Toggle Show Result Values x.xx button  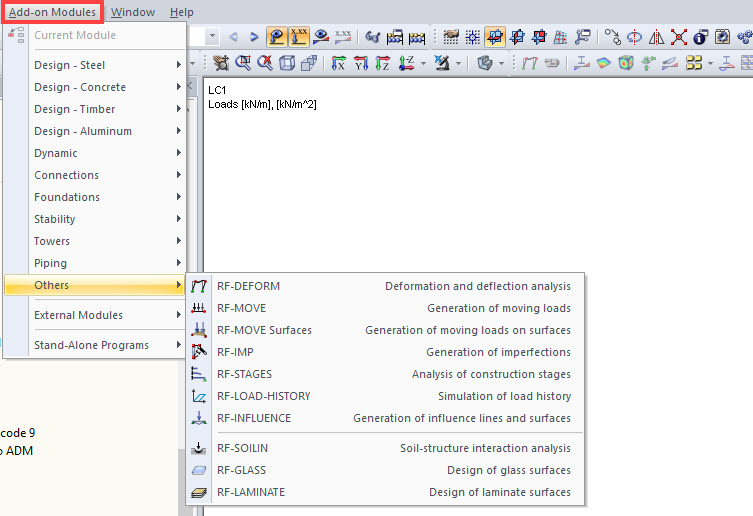(x=343, y=37)
